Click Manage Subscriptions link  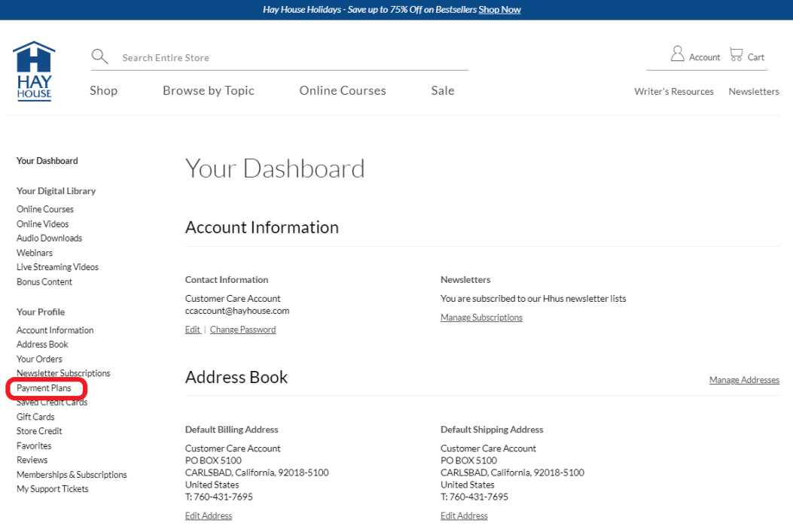click(x=481, y=318)
